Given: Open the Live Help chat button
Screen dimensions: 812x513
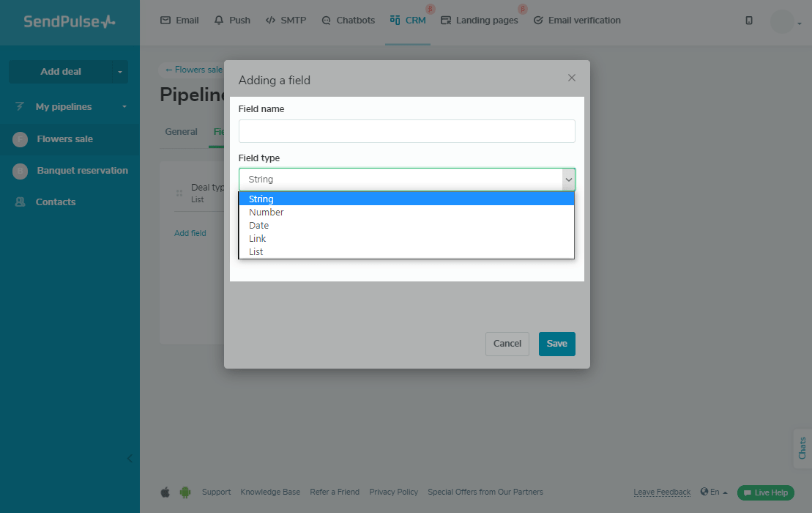Looking at the screenshot, I should (766, 492).
